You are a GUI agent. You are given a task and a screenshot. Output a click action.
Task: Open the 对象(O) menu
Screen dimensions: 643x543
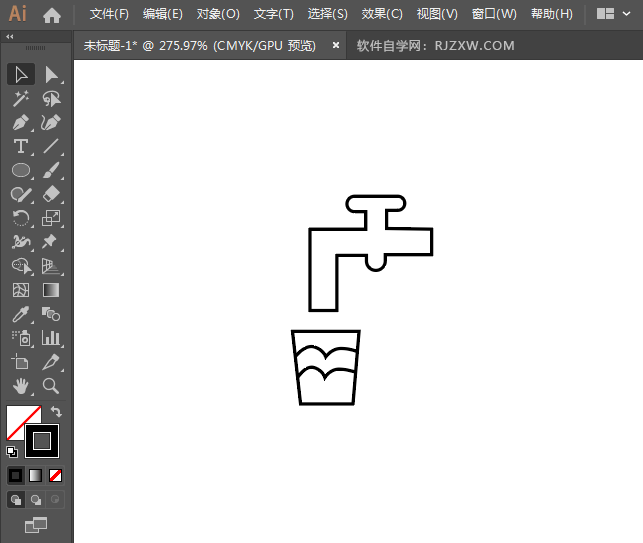point(218,14)
